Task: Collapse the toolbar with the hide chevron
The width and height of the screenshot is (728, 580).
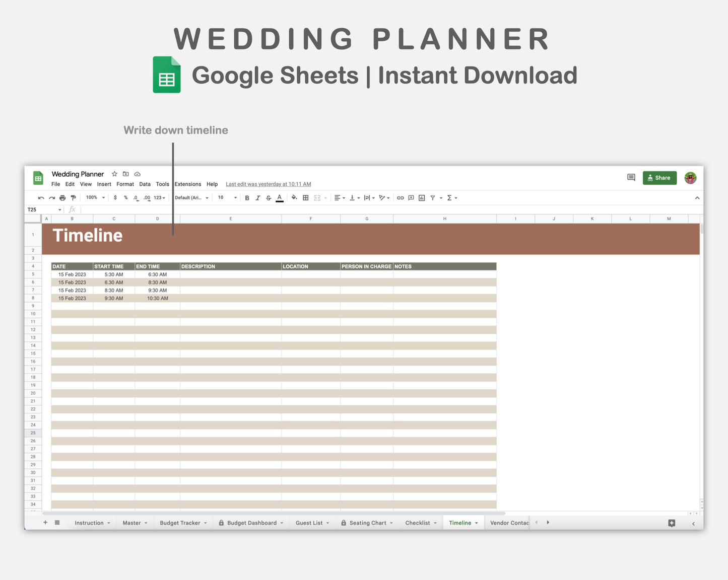Action: tap(697, 197)
